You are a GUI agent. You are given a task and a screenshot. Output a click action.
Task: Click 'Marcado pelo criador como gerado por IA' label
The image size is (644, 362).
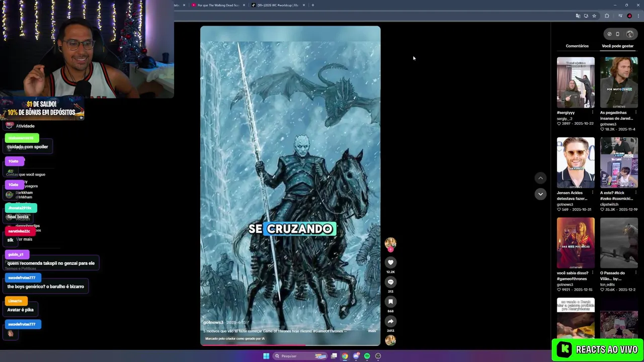click(x=235, y=338)
